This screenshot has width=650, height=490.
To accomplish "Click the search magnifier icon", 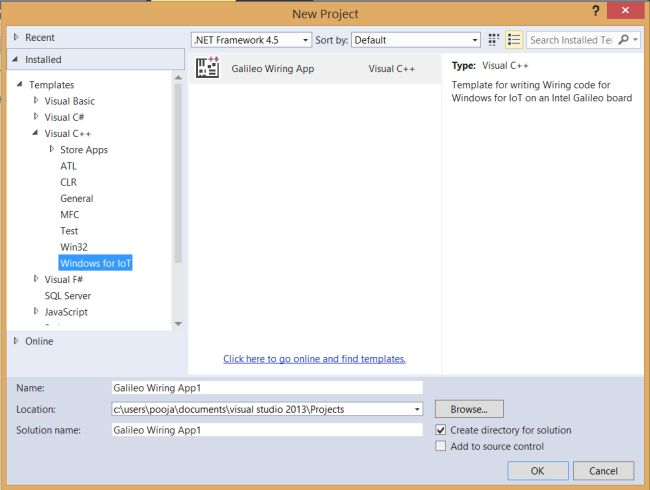I will tap(623, 40).
